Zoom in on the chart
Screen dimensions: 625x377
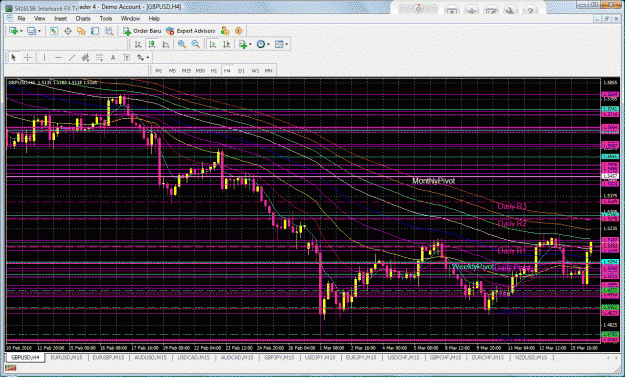point(182,44)
